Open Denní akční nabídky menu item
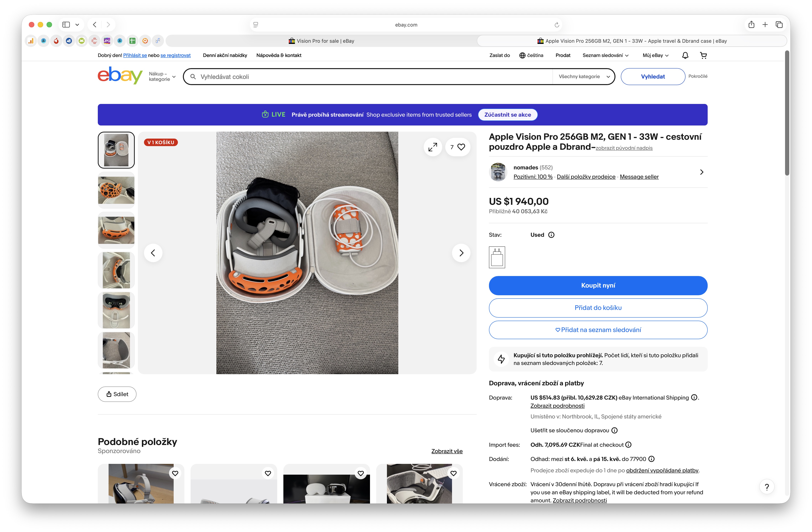 tap(225, 55)
